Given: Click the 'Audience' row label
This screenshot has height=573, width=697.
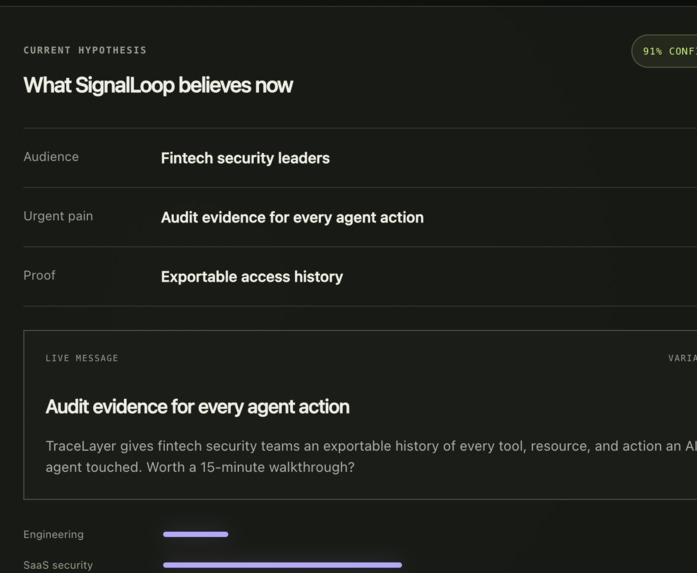Looking at the screenshot, I should pyautogui.click(x=51, y=157).
